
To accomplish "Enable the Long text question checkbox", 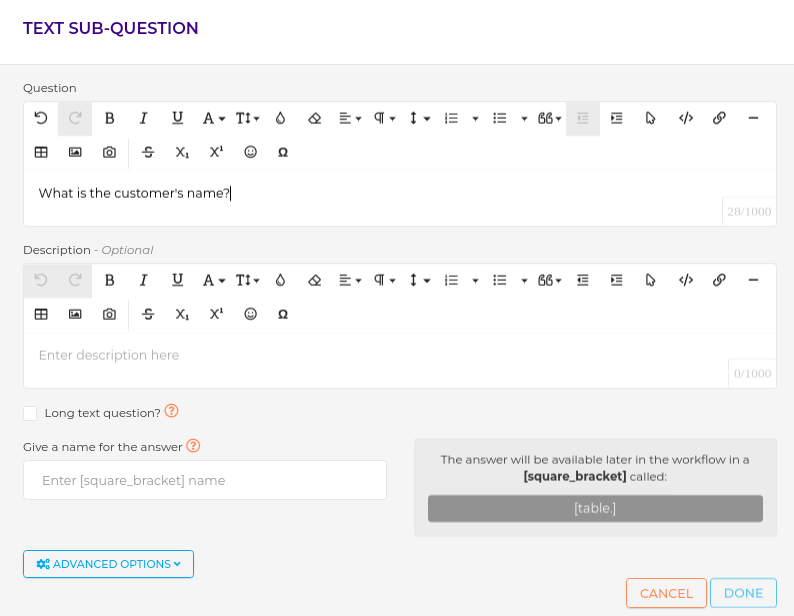I will pos(30,413).
